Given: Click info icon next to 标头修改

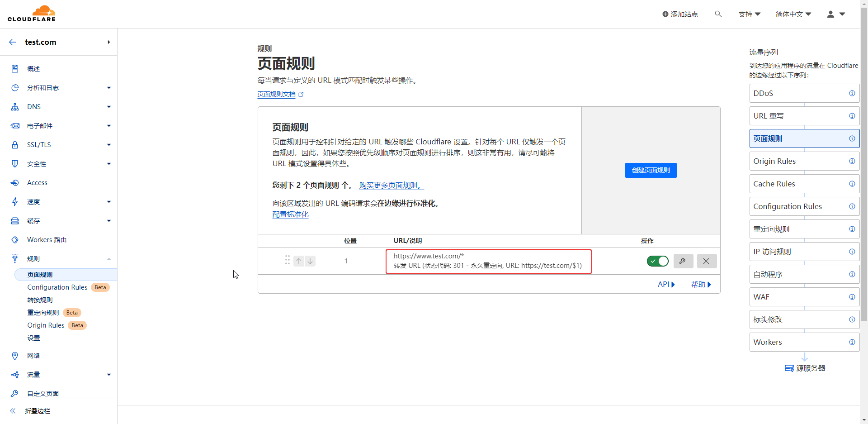Looking at the screenshot, I should 852,319.
